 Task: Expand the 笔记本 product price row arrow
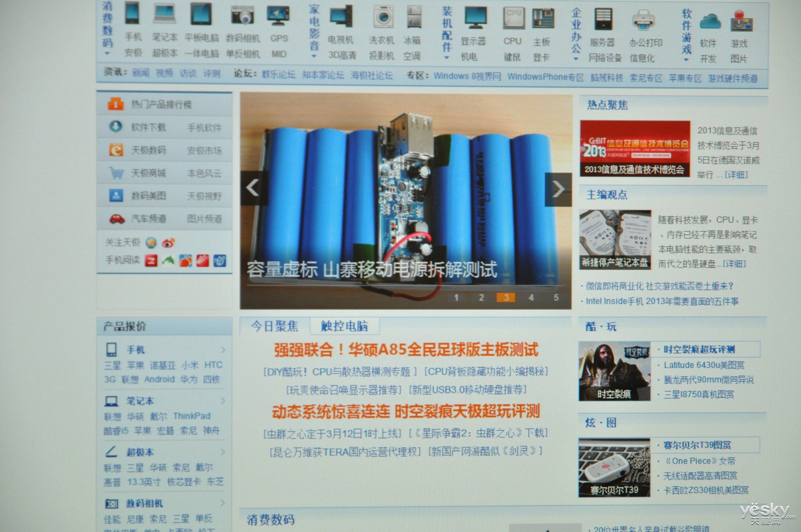click(223, 401)
